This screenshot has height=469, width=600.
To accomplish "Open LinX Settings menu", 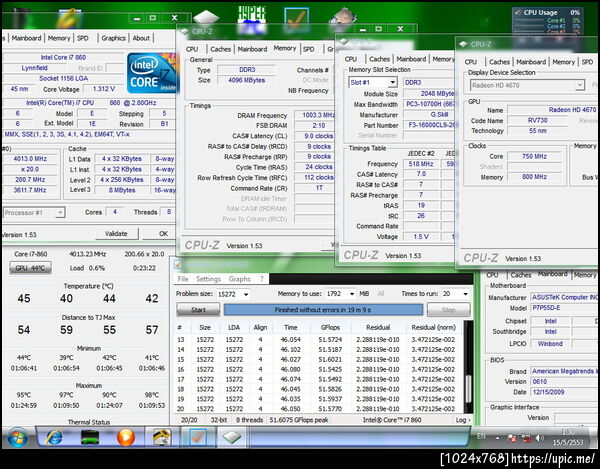I will [x=208, y=279].
